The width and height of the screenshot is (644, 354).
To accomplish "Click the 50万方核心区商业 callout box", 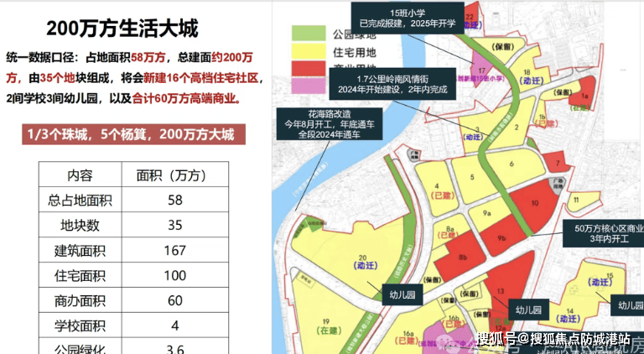I will coord(603,232).
